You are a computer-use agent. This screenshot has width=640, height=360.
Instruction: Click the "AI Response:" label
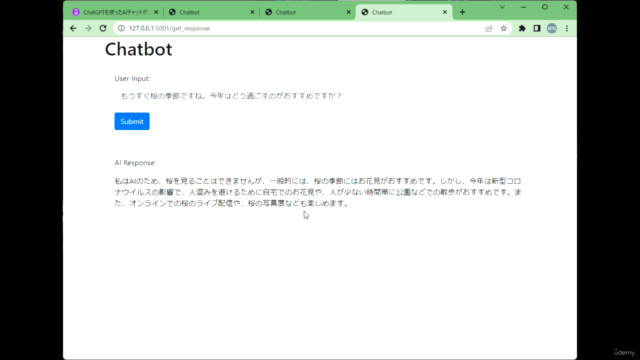(x=135, y=162)
